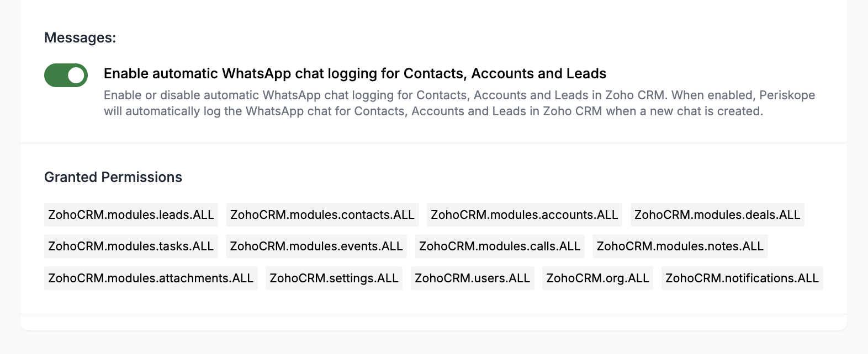Choose the ZohoCRM.modules.tasks.ALL tag

coord(131,246)
